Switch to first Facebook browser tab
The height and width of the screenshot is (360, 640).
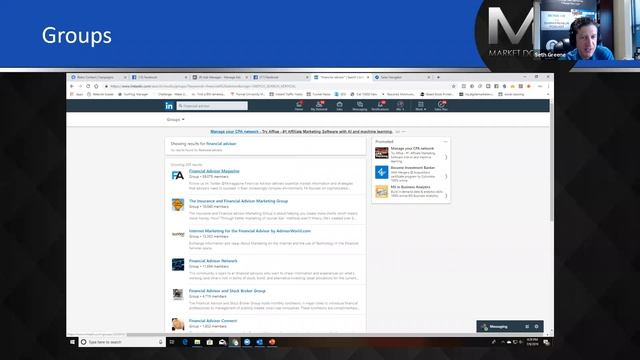coord(159,77)
